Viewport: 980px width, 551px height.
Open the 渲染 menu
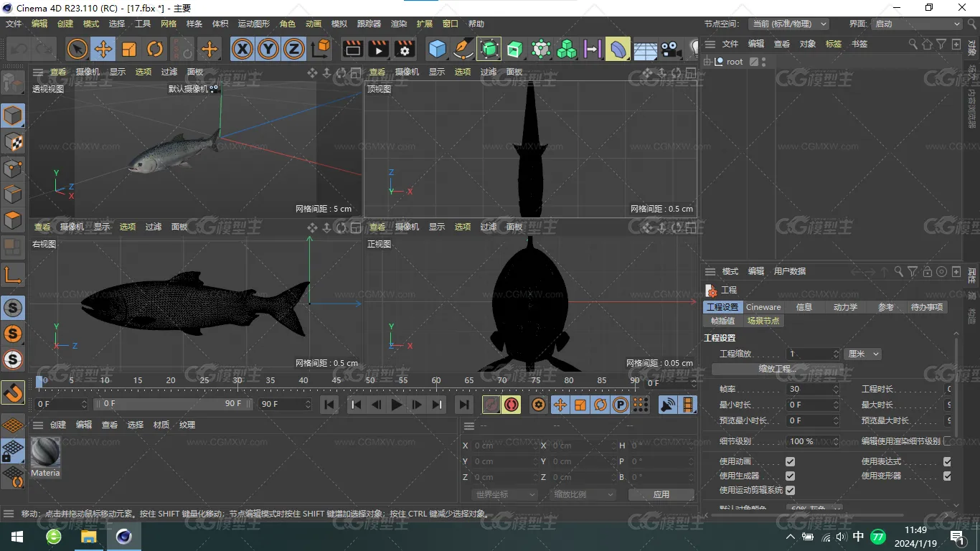click(399, 24)
